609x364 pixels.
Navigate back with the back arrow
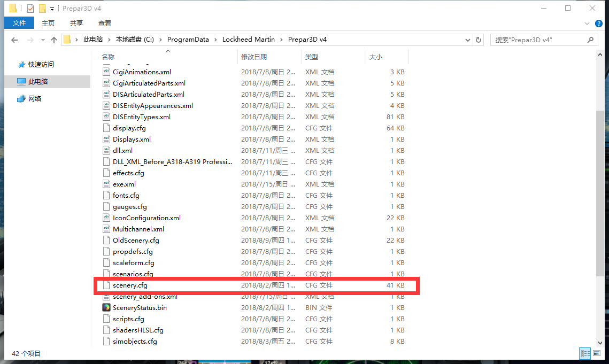14,40
